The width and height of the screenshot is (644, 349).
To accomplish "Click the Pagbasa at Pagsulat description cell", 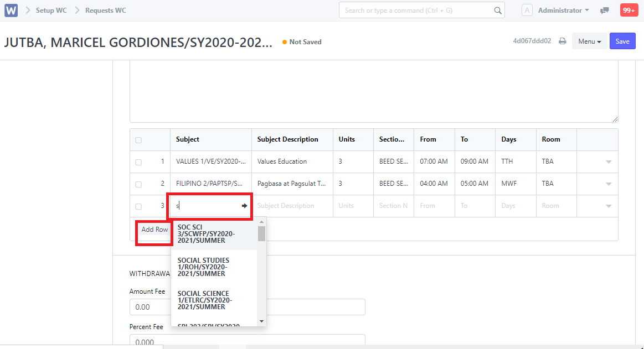I will coord(292,184).
